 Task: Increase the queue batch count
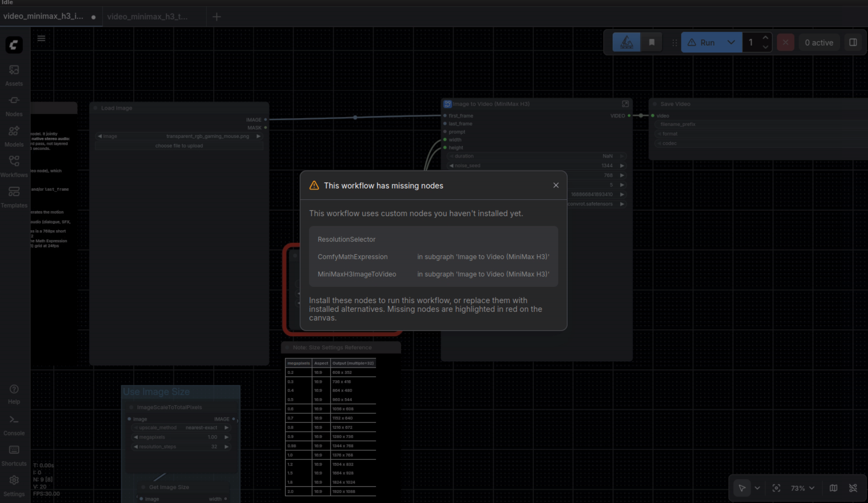(x=765, y=38)
